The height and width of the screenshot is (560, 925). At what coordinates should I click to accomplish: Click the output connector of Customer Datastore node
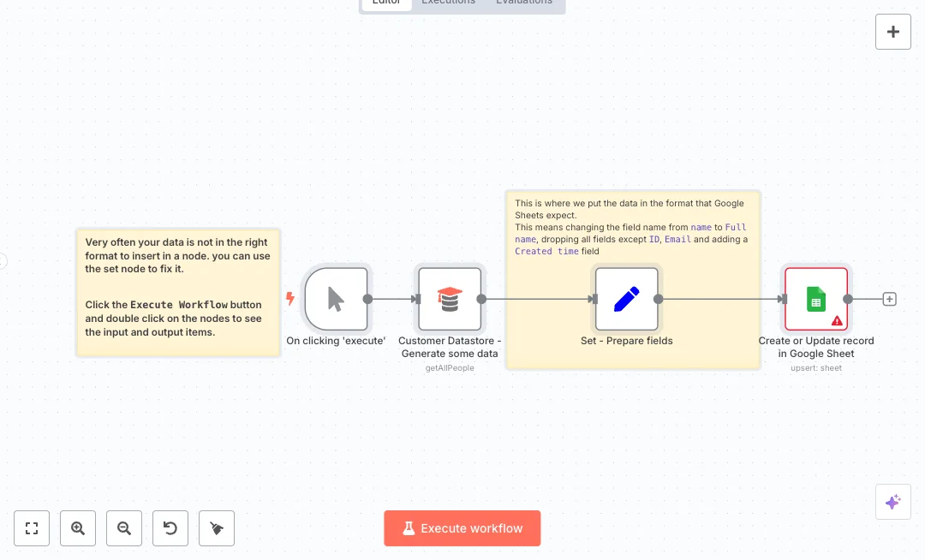[x=481, y=299]
